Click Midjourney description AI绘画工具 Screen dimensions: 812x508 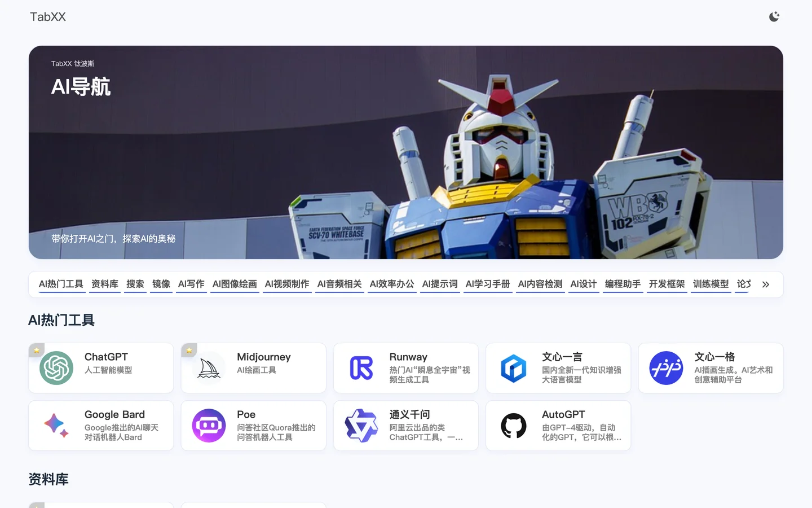coord(257,370)
